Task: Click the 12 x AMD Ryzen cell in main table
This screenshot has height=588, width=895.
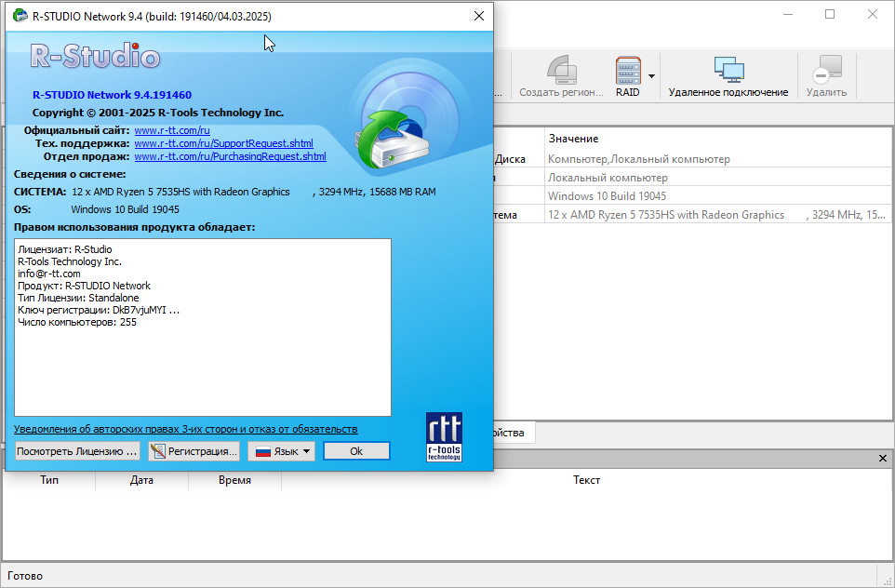Action: [717, 215]
